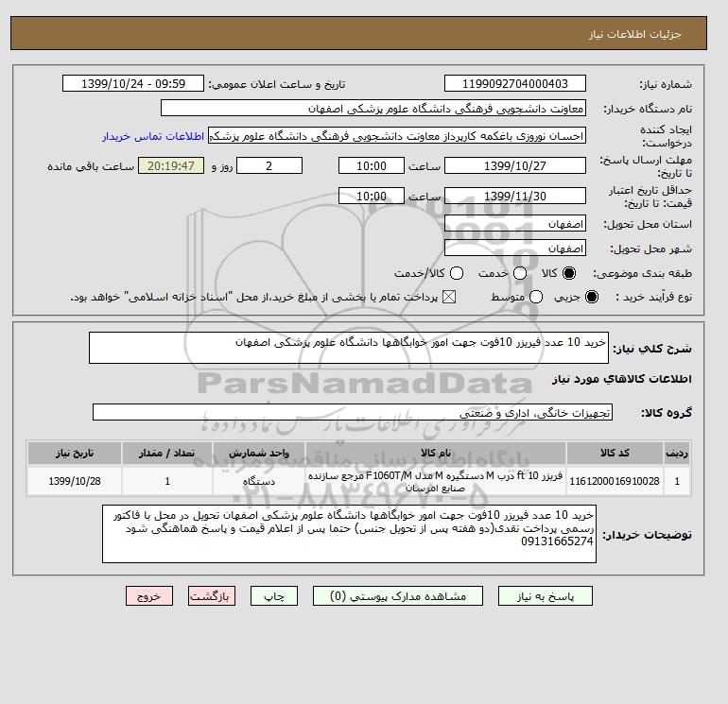728x704 pixels.
Task: Click the بازگشت back button
Action: point(211,596)
